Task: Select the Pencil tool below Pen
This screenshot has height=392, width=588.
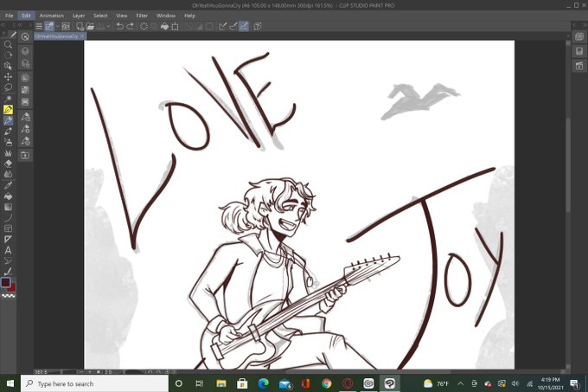Action: [x=8, y=120]
